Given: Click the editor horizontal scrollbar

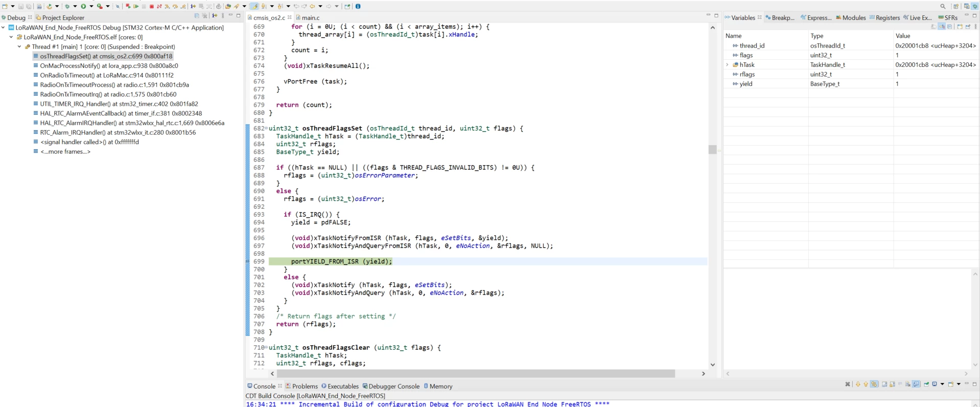Looking at the screenshot, I should tap(476, 374).
